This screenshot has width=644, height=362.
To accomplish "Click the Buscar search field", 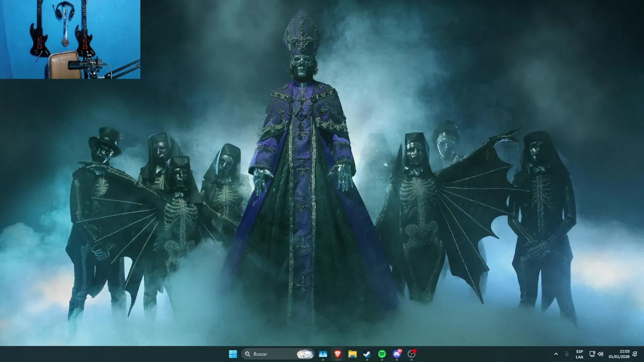I will tap(278, 354).
